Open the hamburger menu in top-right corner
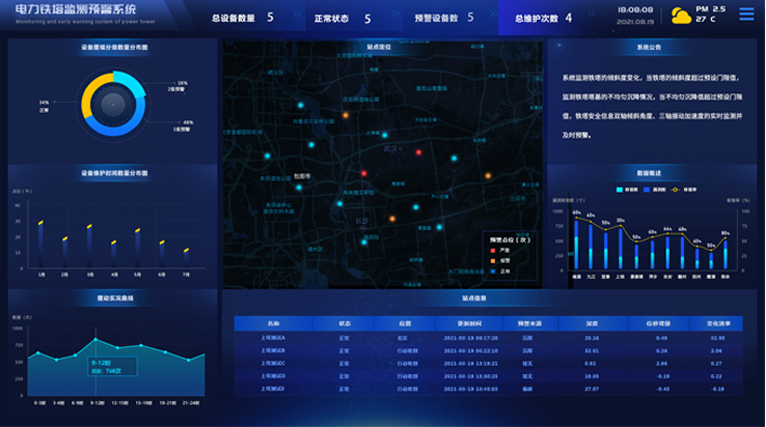This screenshot has width=766, height=427. tap(746, 14)
